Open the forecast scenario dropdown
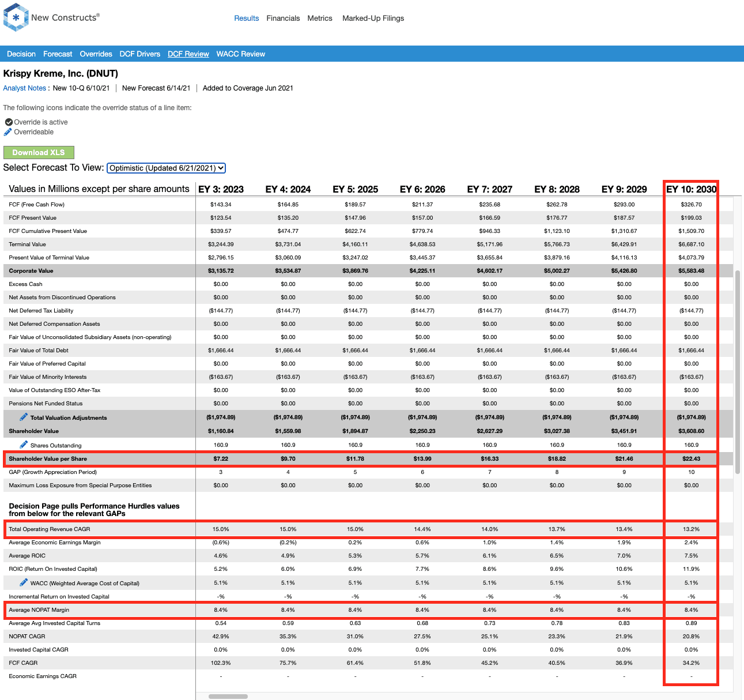 (167, 168)
